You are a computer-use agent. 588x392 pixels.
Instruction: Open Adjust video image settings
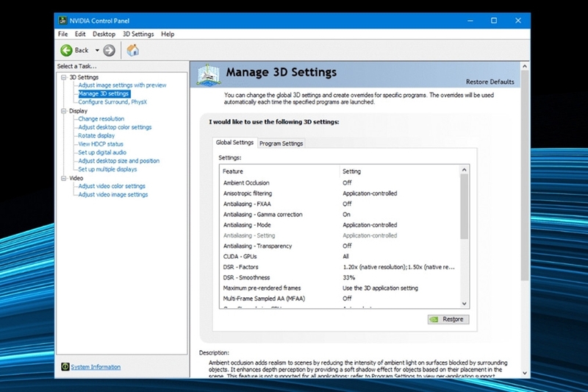point(113,195)
